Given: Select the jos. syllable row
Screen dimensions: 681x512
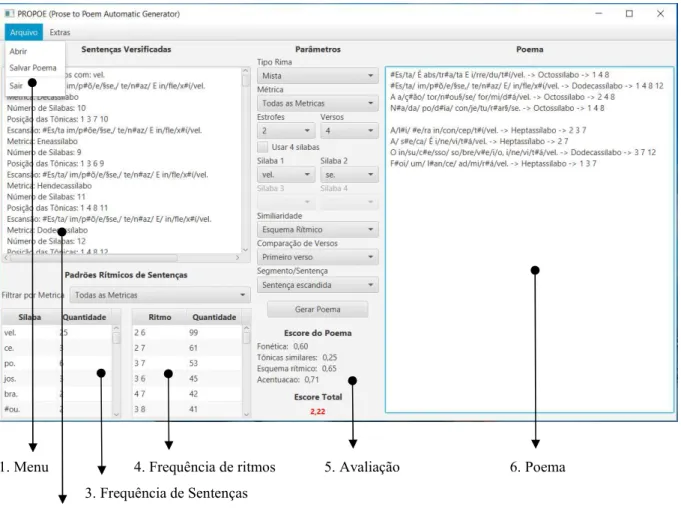Looking at the screenshot, I should pyautogui.click(x=57, y=379).
